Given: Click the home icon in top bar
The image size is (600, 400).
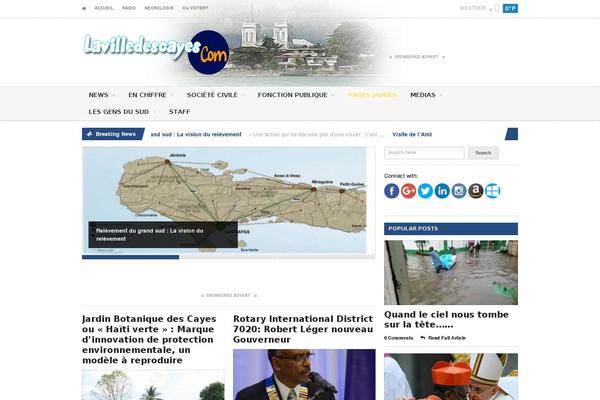Looking at the screenshot, I should point(84,8).
